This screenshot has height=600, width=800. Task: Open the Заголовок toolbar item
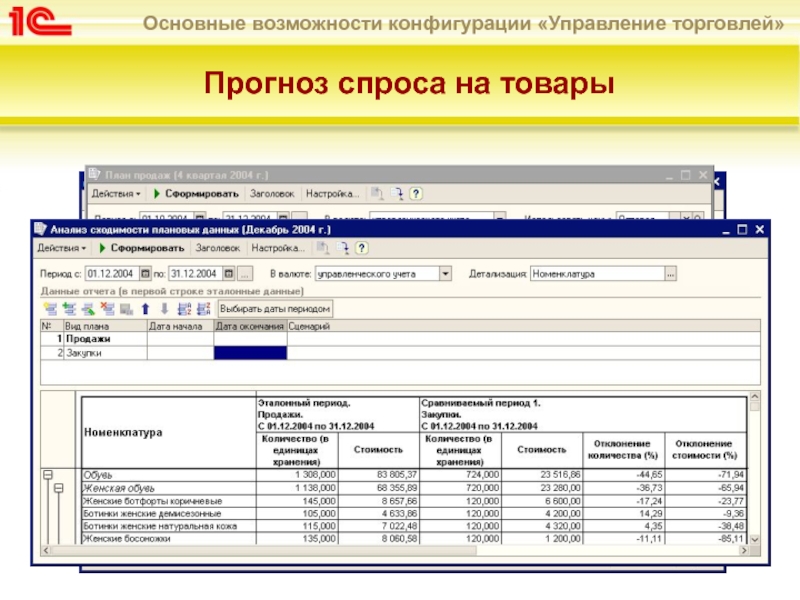tap(218, 247)
